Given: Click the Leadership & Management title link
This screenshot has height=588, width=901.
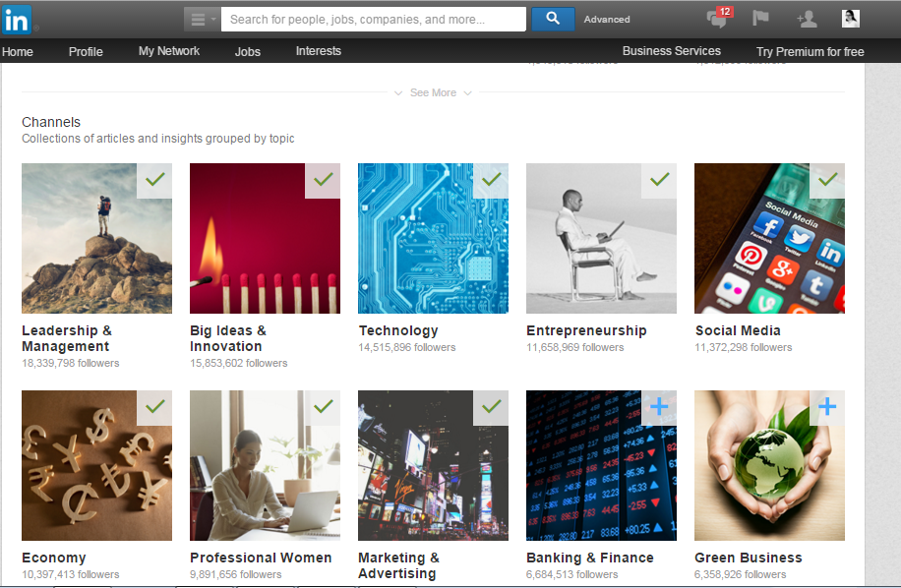Looking at the screenshot, I should [x=67, y=339].
